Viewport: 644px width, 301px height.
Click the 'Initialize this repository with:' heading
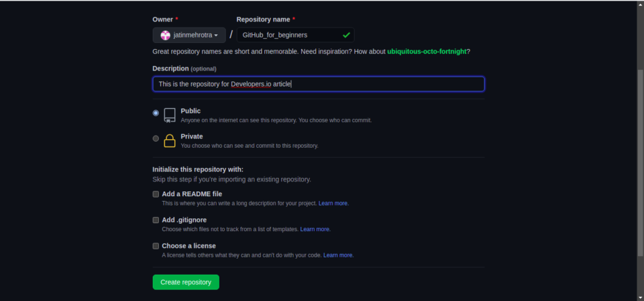198,169
